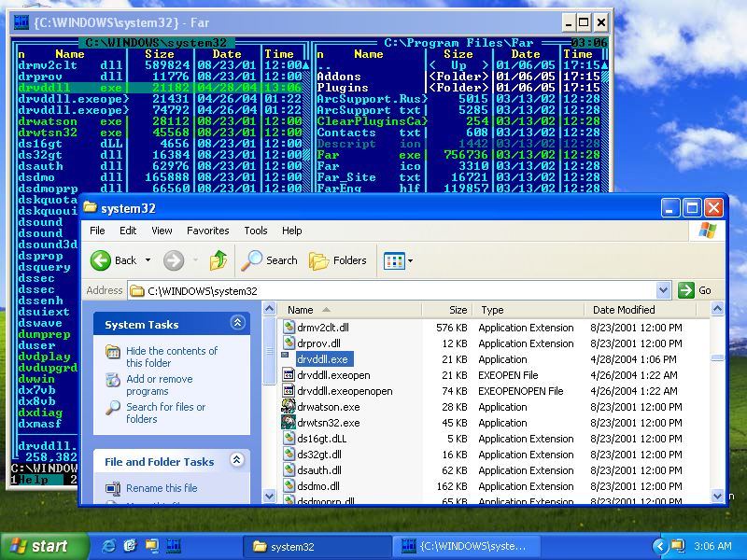Click the taskbar clock showing 3:06 AM
The image size is (747, 560).
coord(712,546)
